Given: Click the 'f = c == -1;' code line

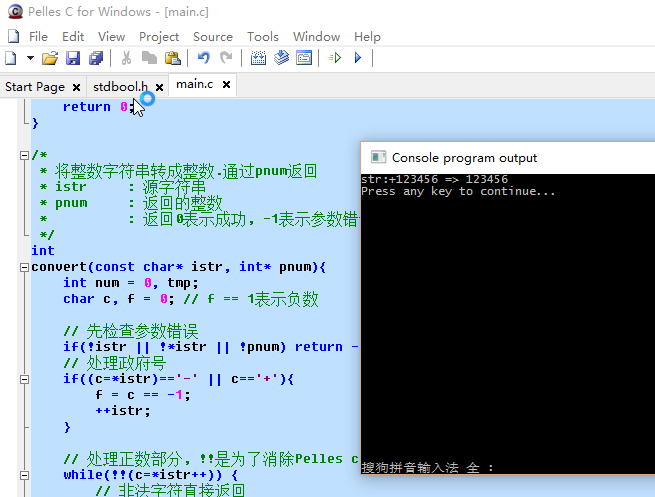Looking at the screenshot, I should tap(143, 395).
